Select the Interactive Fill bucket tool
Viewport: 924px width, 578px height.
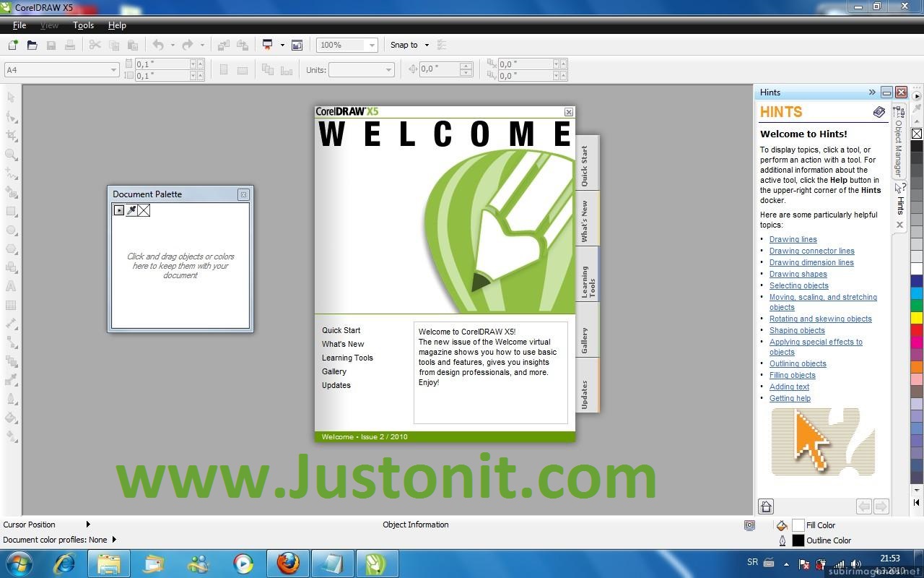[11, 418]
